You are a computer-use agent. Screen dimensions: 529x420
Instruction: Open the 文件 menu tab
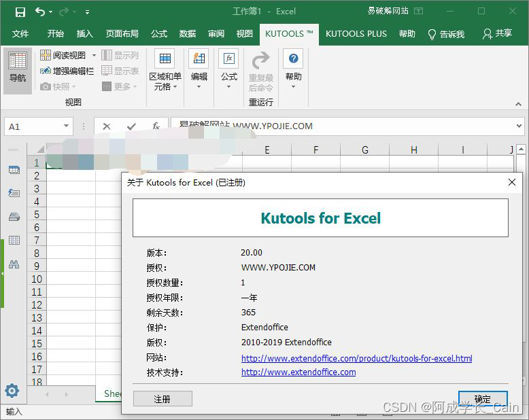(x=20, y=34)
